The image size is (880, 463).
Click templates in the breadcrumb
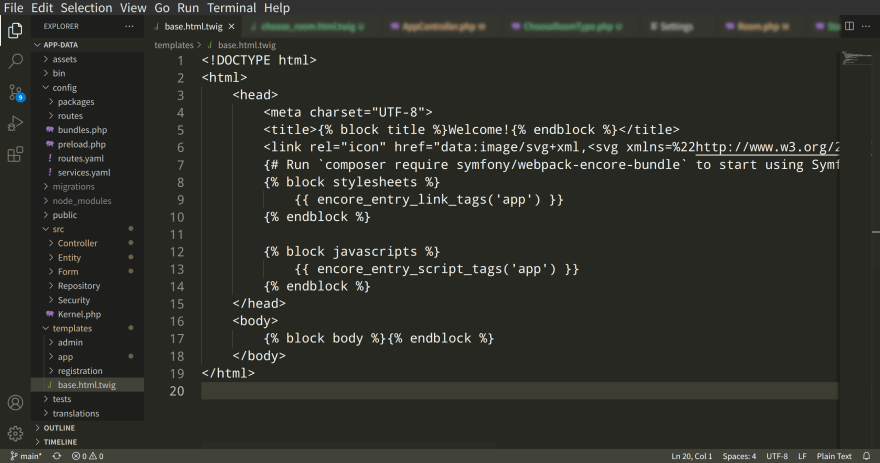(x=173, y=45)
